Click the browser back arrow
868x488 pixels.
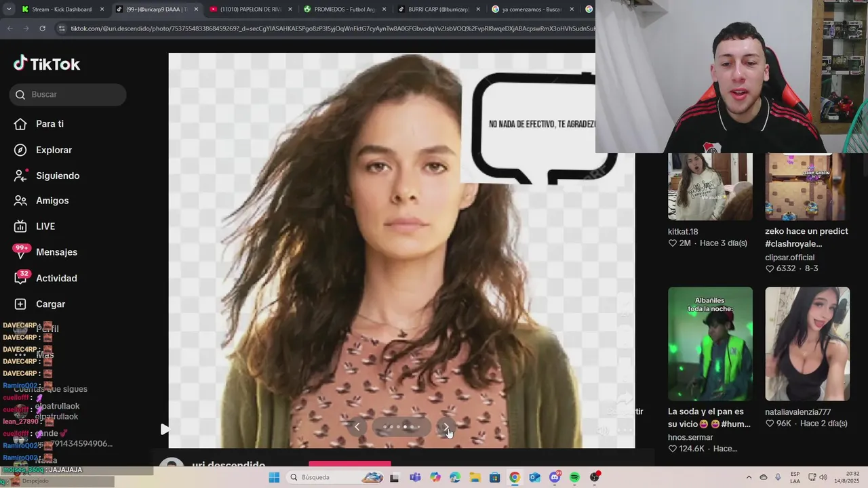(x=10, y=28)
